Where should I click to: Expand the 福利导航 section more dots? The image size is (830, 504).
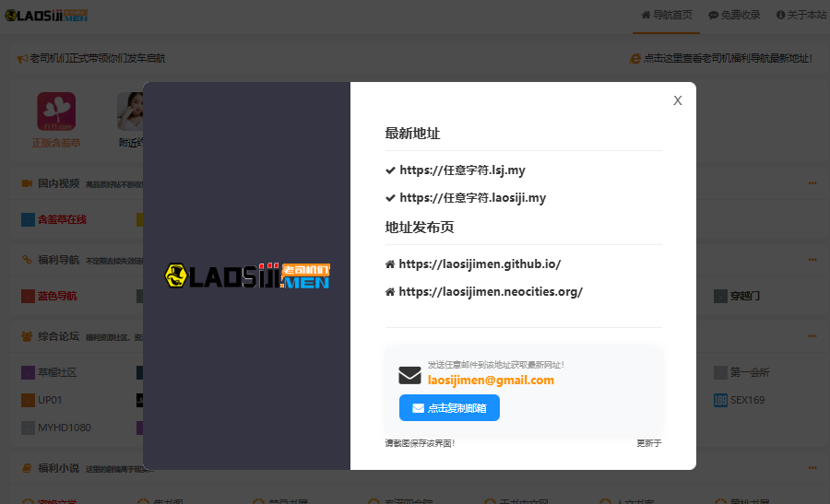coord(812,260)
